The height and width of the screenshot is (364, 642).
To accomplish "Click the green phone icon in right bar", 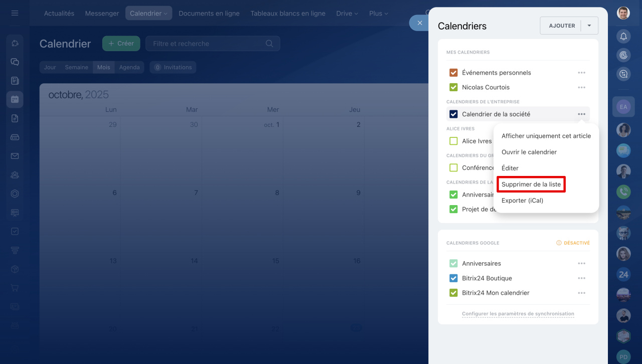I will [623, 192].
